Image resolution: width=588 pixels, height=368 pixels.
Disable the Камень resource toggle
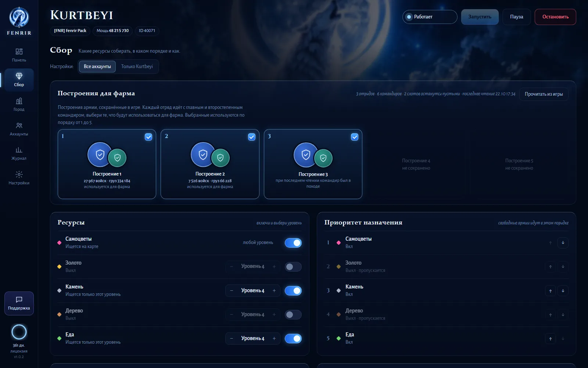(x=293, y=291)
